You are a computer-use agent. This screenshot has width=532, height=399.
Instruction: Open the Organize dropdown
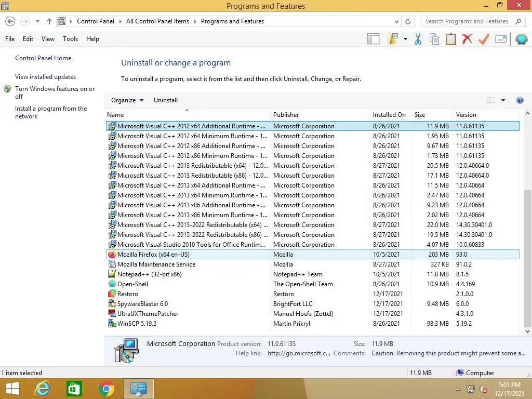point(127,100)
